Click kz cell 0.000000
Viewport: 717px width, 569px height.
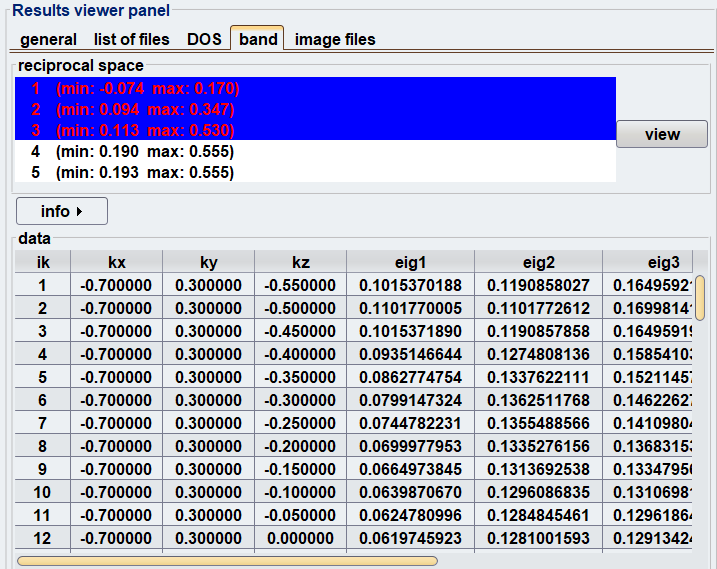(300, 538)
